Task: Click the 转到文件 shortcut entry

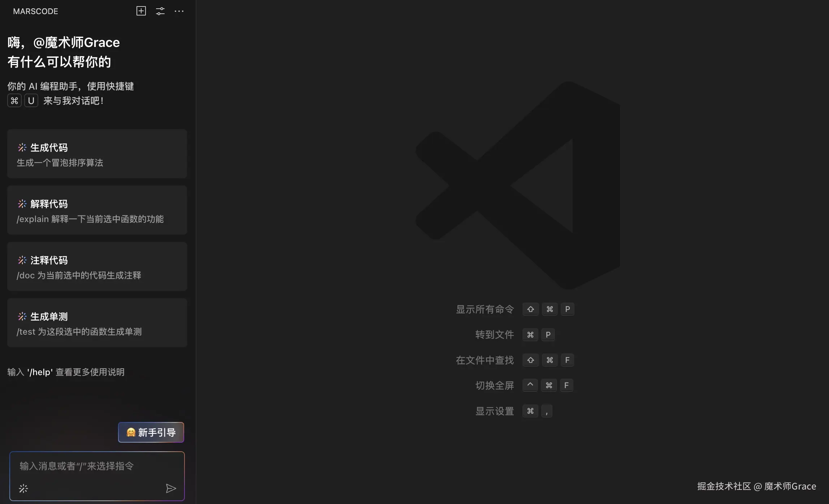Action: [x=494, y=335]
